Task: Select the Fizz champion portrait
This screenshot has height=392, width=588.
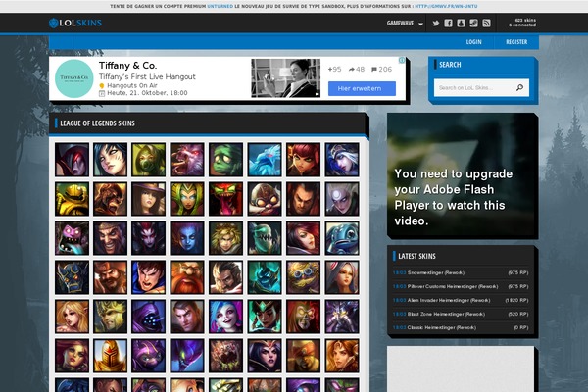Action: pyautogui.click(x=342, y=238)
